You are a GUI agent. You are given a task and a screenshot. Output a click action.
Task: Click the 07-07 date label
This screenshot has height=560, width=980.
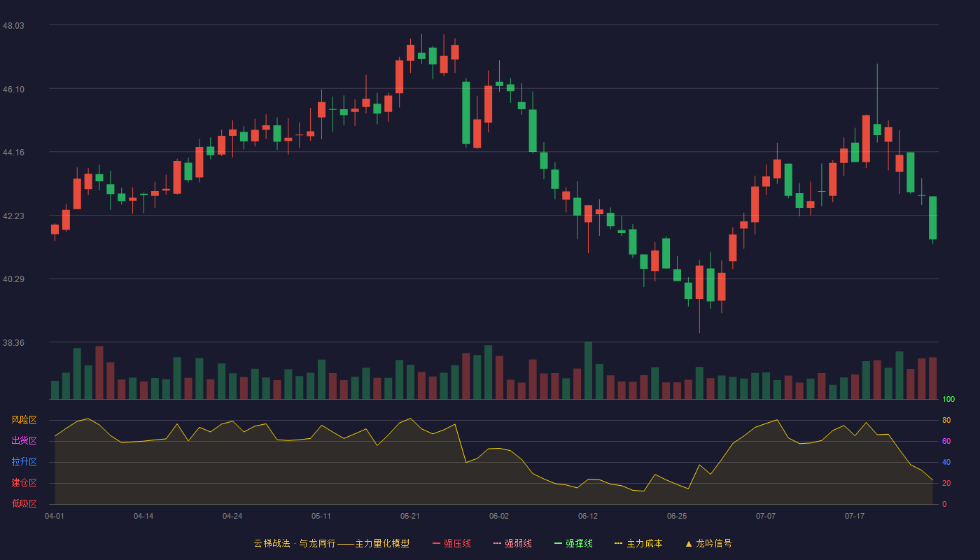pyautogui.click(x=766, y=516)
